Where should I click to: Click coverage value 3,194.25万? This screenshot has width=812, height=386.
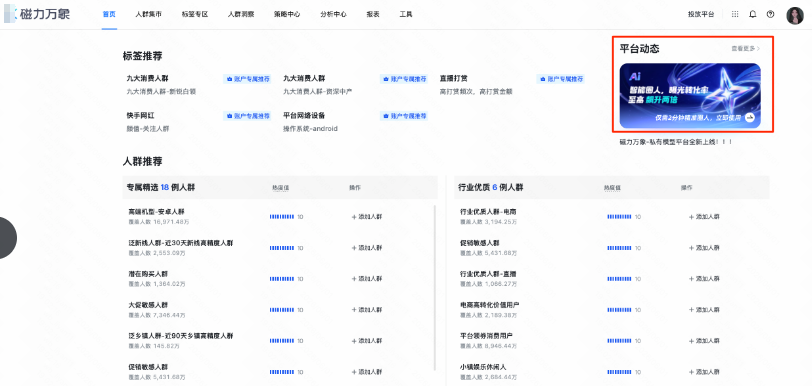click(501, 222)
